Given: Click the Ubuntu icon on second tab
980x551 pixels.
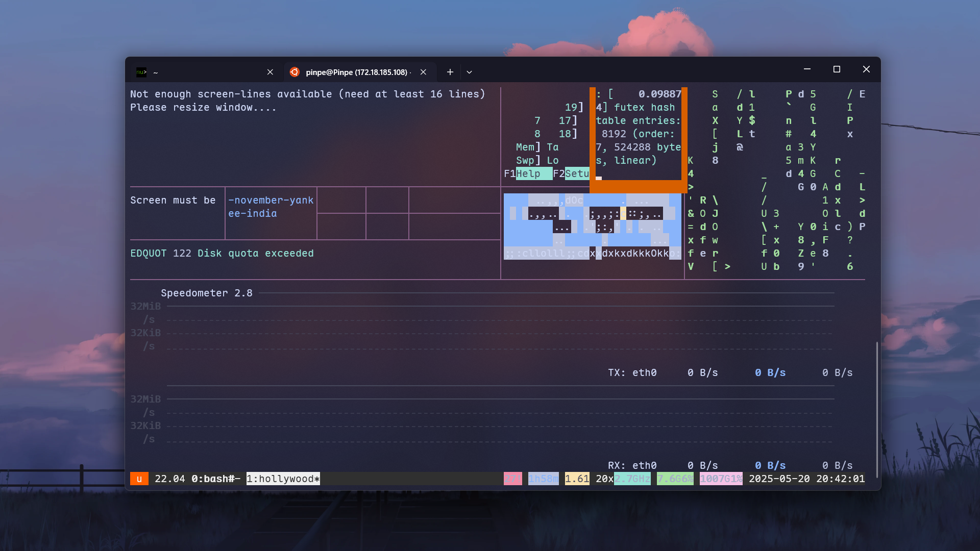Looking at the screenshot, I should tap(295, 72).
